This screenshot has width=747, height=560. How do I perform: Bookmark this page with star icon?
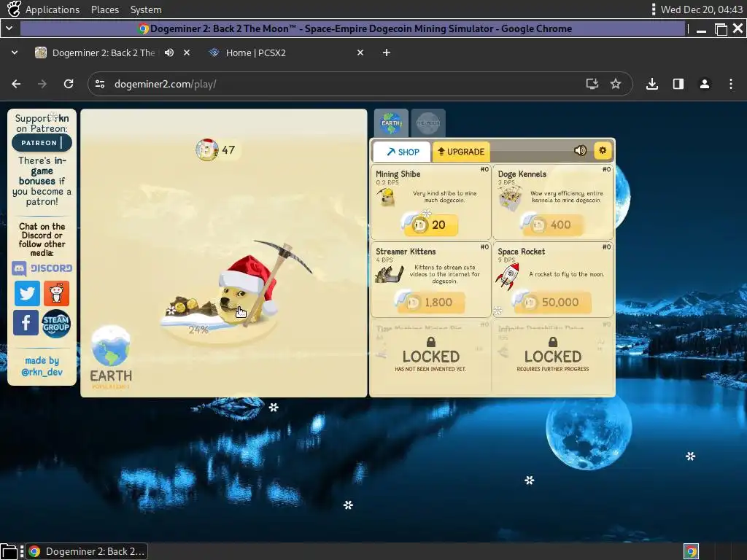(x=616, y=84)
